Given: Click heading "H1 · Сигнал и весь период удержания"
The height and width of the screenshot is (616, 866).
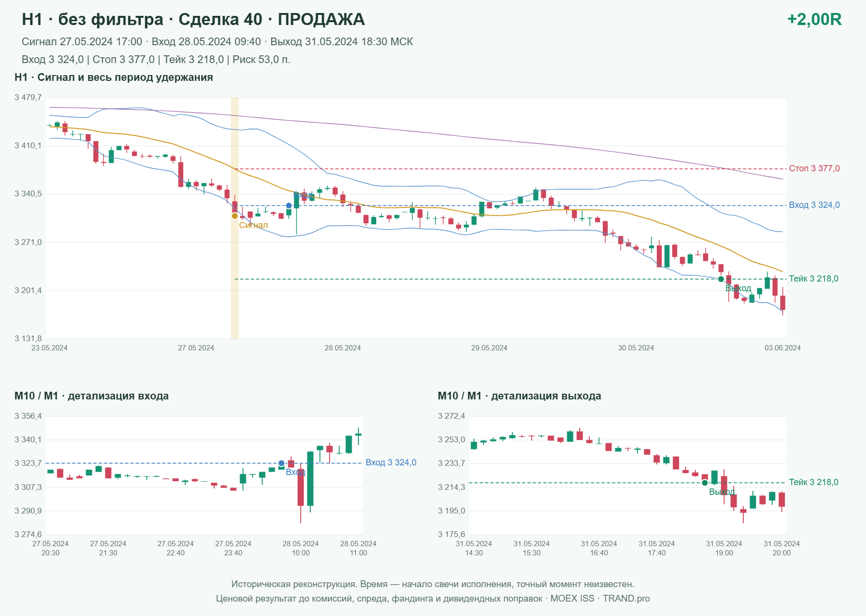Looking at the screenshot, I should pos(114,77).
